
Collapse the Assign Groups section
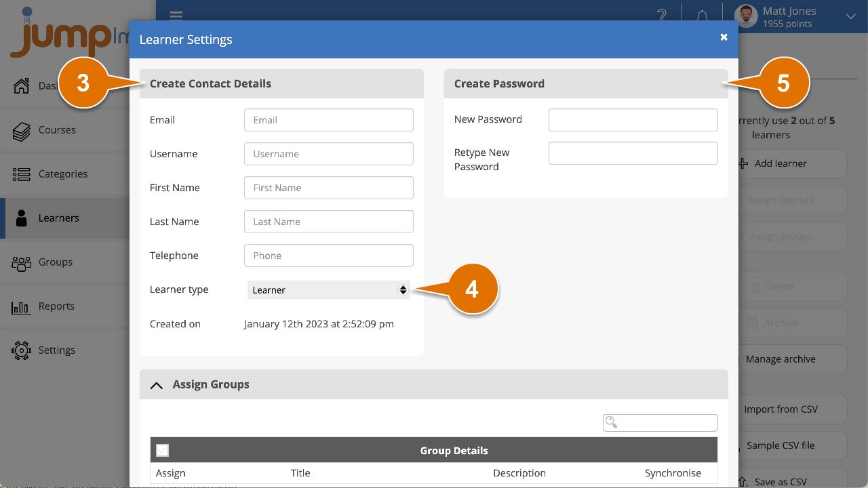(x=157, y=384)
